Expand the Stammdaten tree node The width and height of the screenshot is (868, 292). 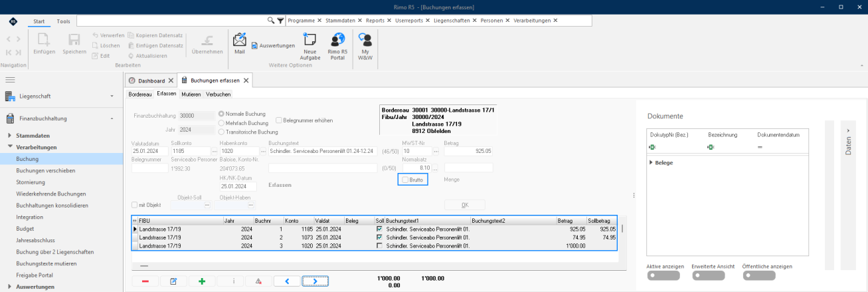[x=11, y=136]
